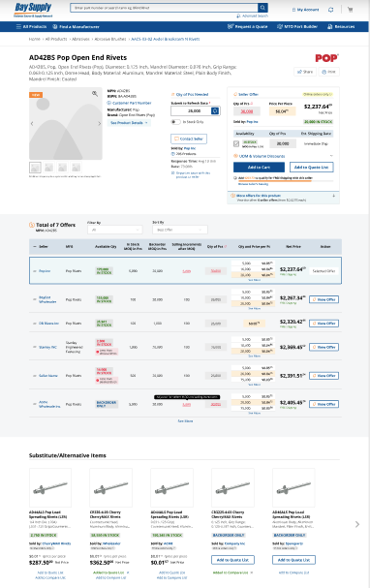Toggle the In Stock Only switch

pos(175,122)
